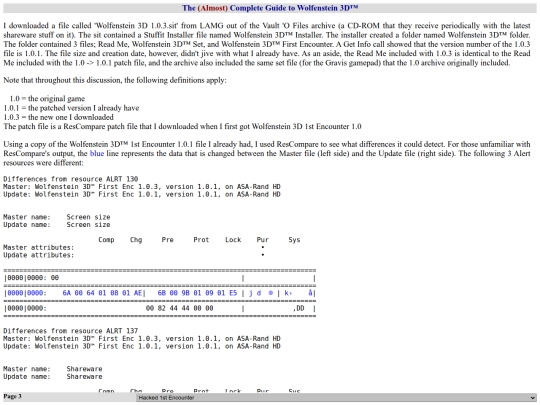Click the line '1.0.1 = the patched version I already have'

coord(71,108)
